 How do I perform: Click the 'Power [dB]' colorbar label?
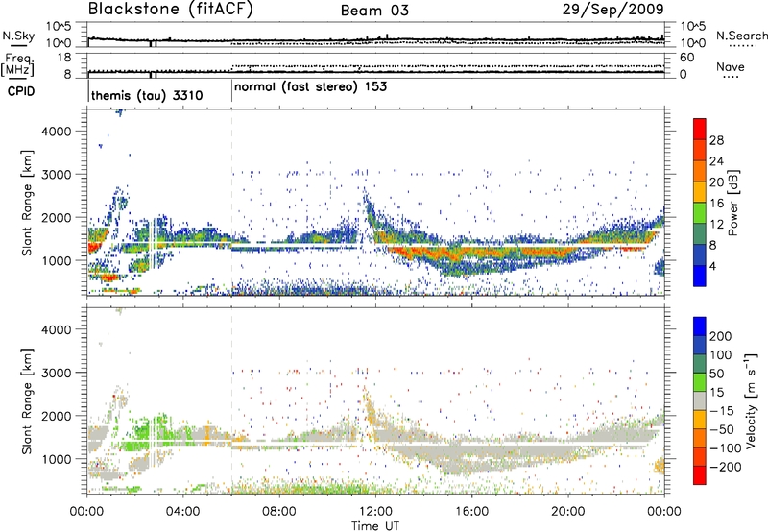tap(732, 203)
